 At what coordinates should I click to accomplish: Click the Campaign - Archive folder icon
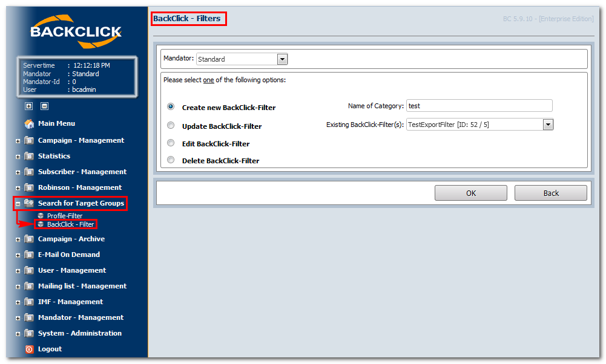click(x=29, y=239)
